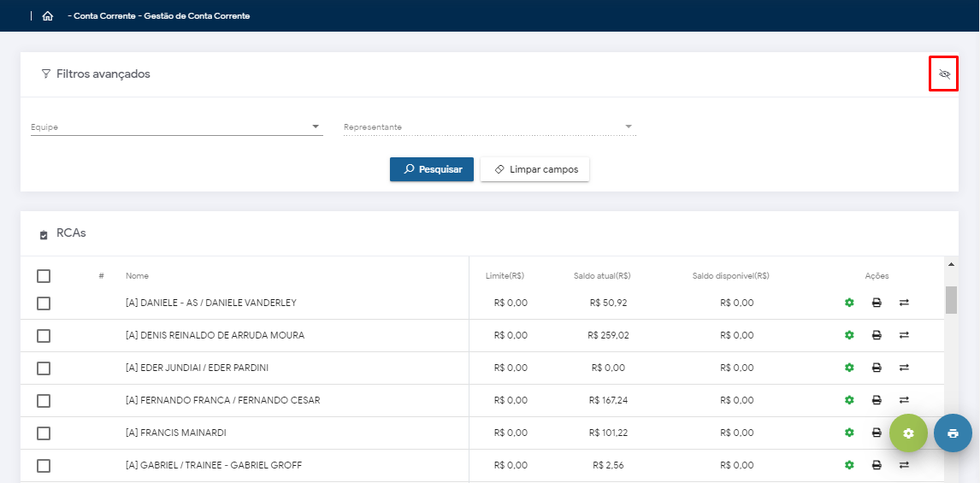The width and height of the screenshot is (980, 483).
Task: Check the box for DENIS REINALDO row
Action: click(44, 336)
